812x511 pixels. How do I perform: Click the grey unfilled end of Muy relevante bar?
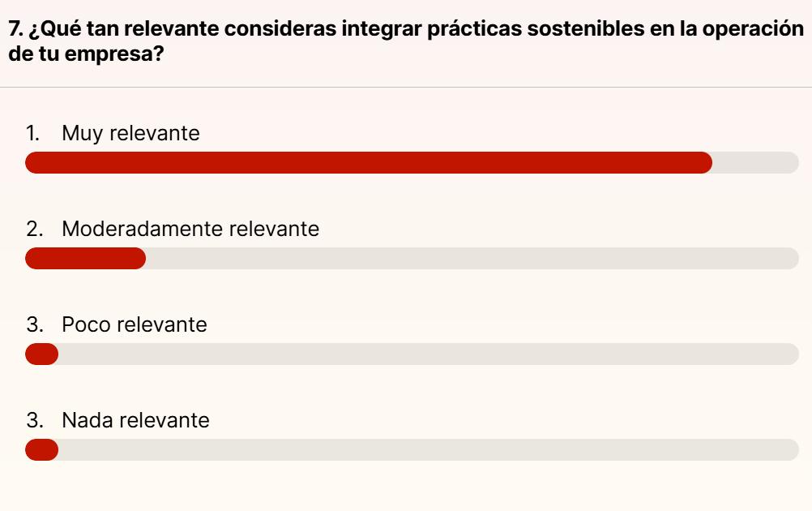755,163
